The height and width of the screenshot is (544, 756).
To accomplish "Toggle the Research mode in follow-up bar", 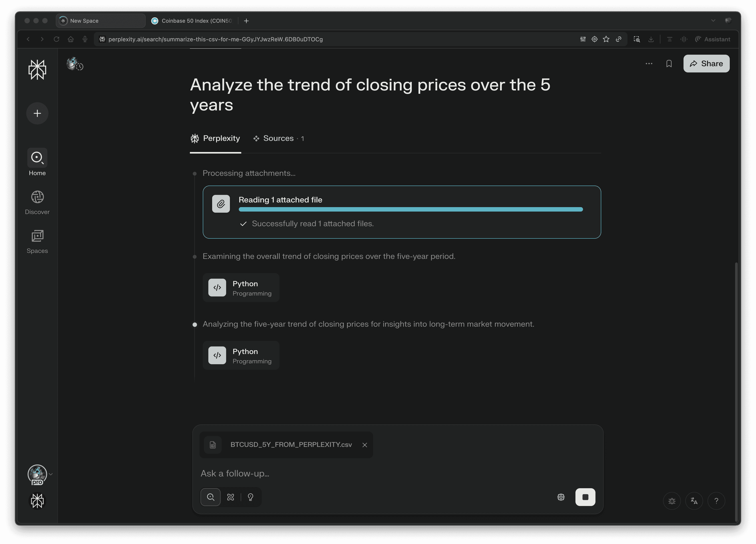I will tap(230, 497).
